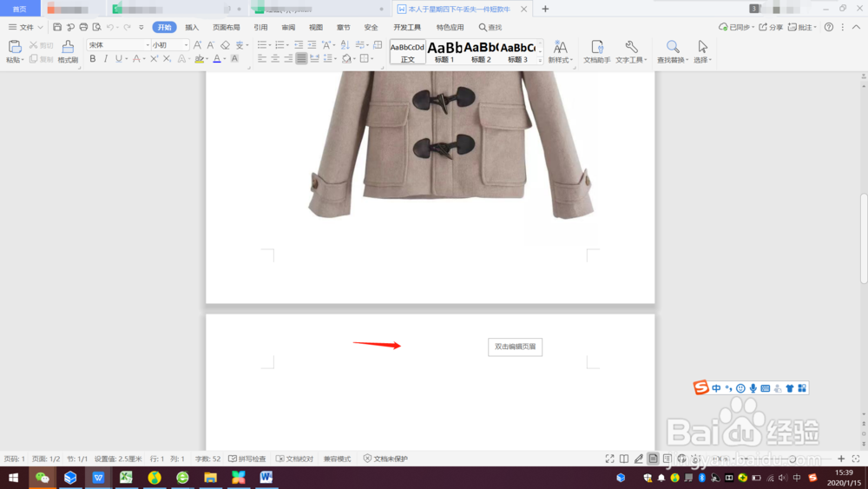This screenshot has height=489, width=868.
Task: Open Text Tools (文字工具) dropdown
Action: point(631,60)
